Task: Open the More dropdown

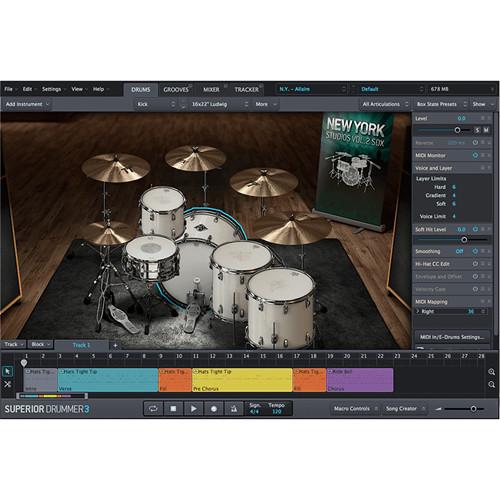Action: point(266,104)
